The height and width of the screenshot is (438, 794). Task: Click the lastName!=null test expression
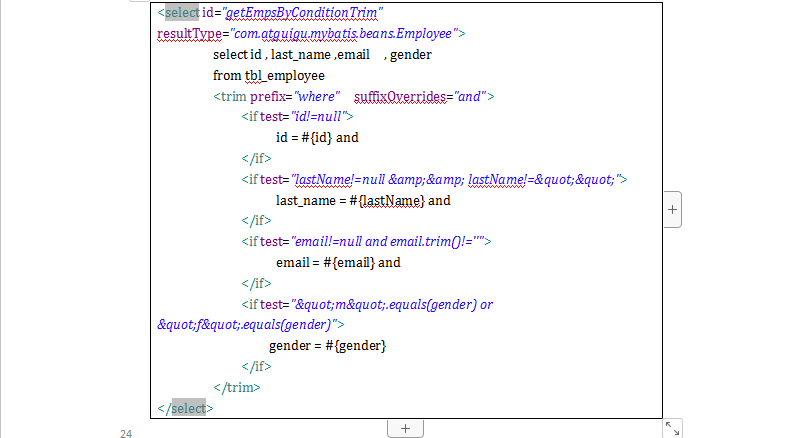pos(456,180)
